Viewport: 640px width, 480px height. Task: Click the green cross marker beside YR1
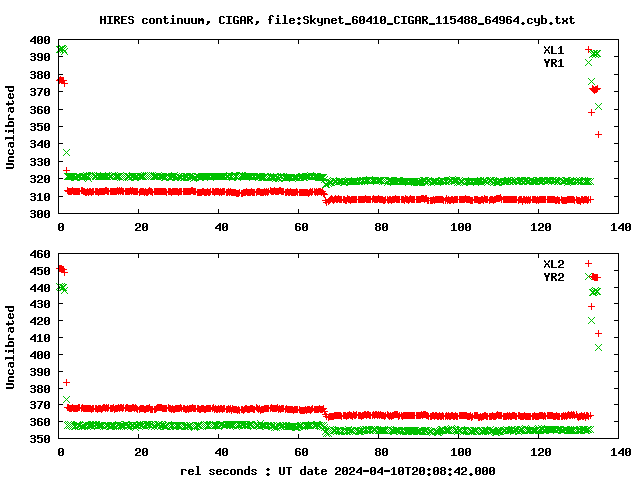click(x=588, y=62)
